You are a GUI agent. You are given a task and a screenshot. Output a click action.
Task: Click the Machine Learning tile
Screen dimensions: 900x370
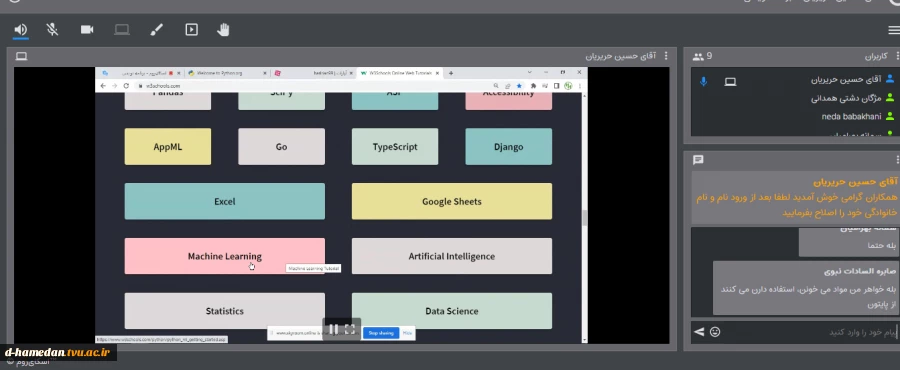pyautogui.click(x=224, y=256)
